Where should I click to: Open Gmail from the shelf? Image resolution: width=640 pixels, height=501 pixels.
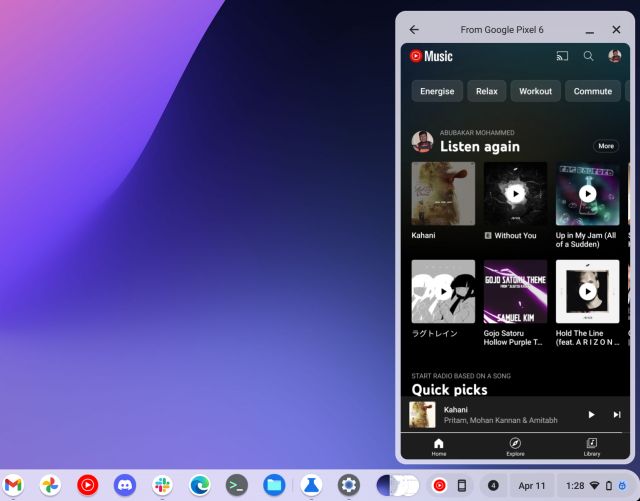(13, 485)
